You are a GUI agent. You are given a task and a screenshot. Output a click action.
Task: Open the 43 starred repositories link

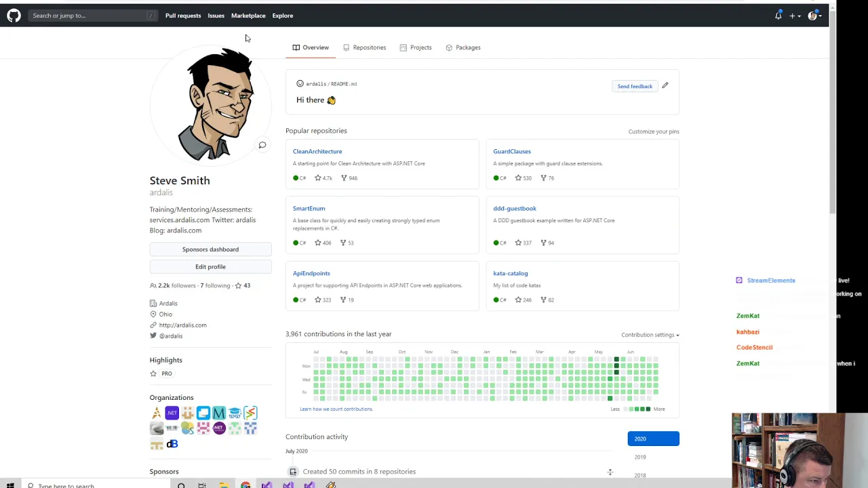click(243, 285)
